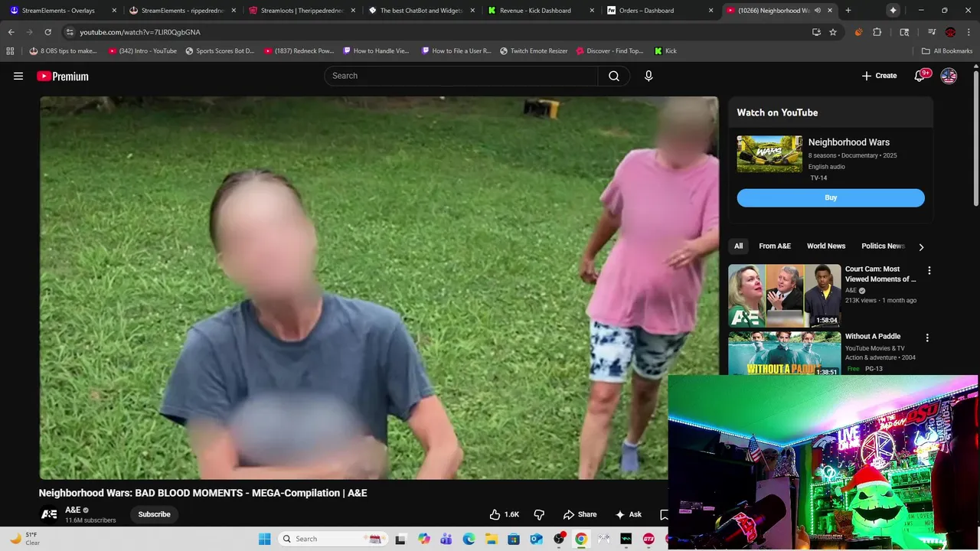Image resolution: width=980 pixels, height=551 pixels.
Task: Open the YouTube hamburger guide menu
Action: point(18,76)
